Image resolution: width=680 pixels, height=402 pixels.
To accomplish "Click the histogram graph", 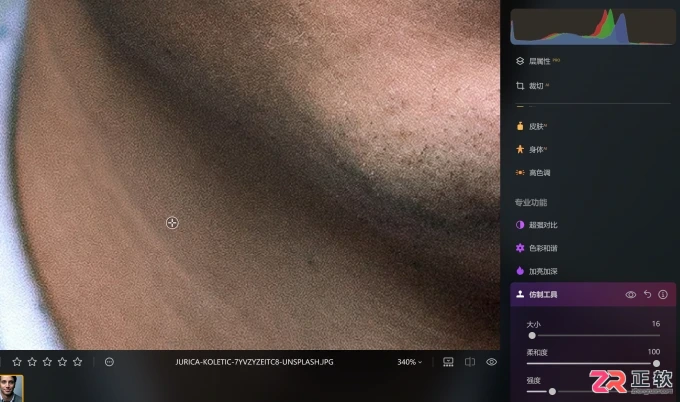I will [x=593, y=27].
